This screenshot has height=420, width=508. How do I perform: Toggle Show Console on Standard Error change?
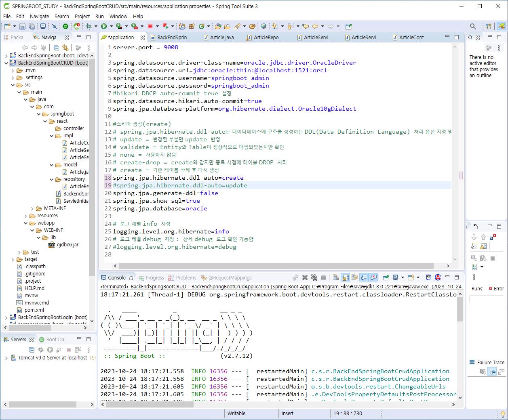(x=374, y=277)
